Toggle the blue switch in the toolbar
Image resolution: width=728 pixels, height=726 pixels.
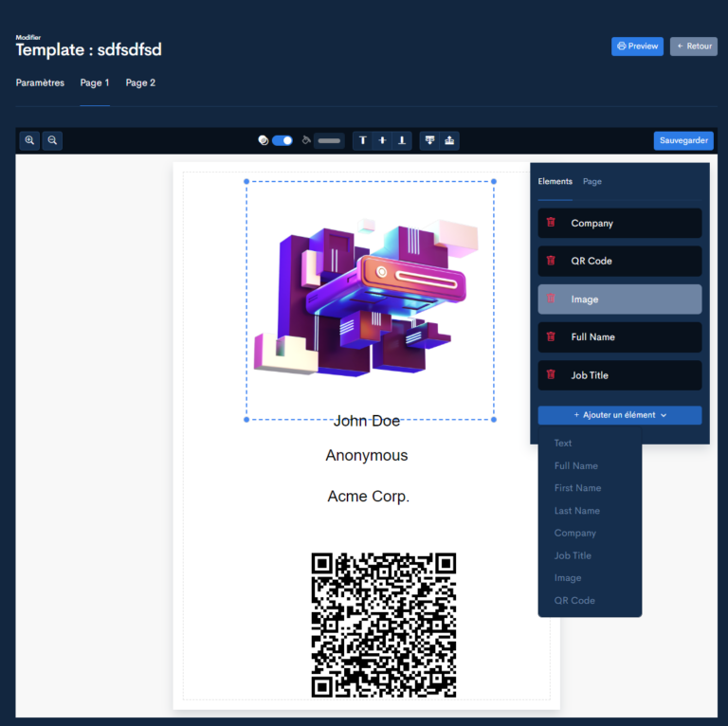(x=282, y=140)
